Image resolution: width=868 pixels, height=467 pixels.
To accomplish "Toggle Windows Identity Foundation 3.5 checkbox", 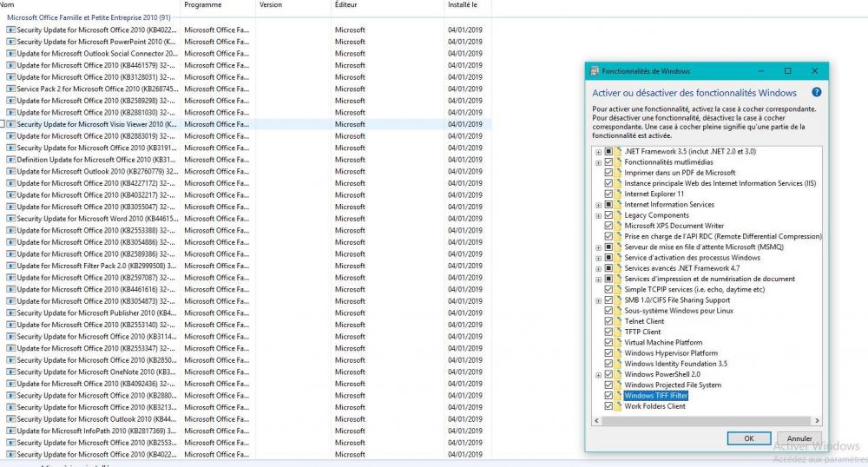I will [609, 364].
